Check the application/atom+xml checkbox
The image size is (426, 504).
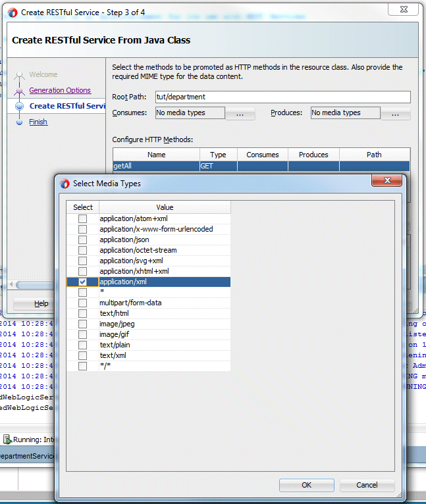[83, 218]
